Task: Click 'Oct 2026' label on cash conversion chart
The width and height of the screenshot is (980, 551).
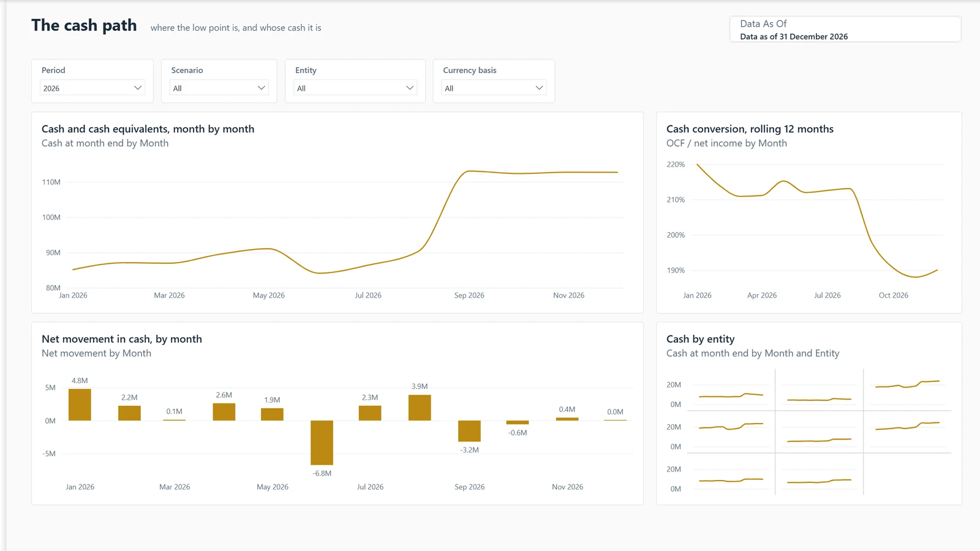Action: click(893, 295)
